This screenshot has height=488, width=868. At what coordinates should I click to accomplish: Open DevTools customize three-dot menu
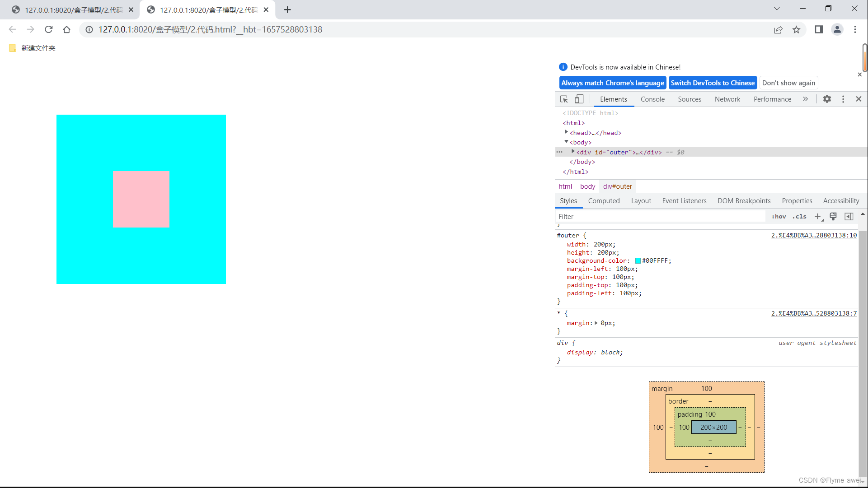(x=843, y=99)
